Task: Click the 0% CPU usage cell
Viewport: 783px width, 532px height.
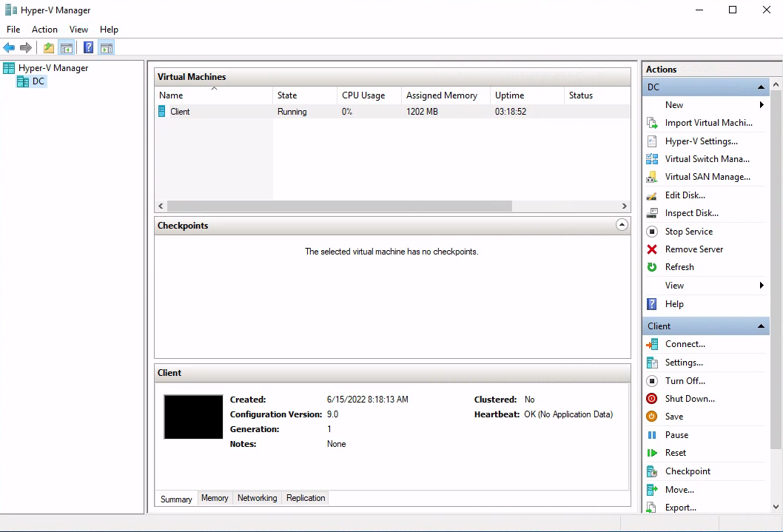Action: point(347,112)
